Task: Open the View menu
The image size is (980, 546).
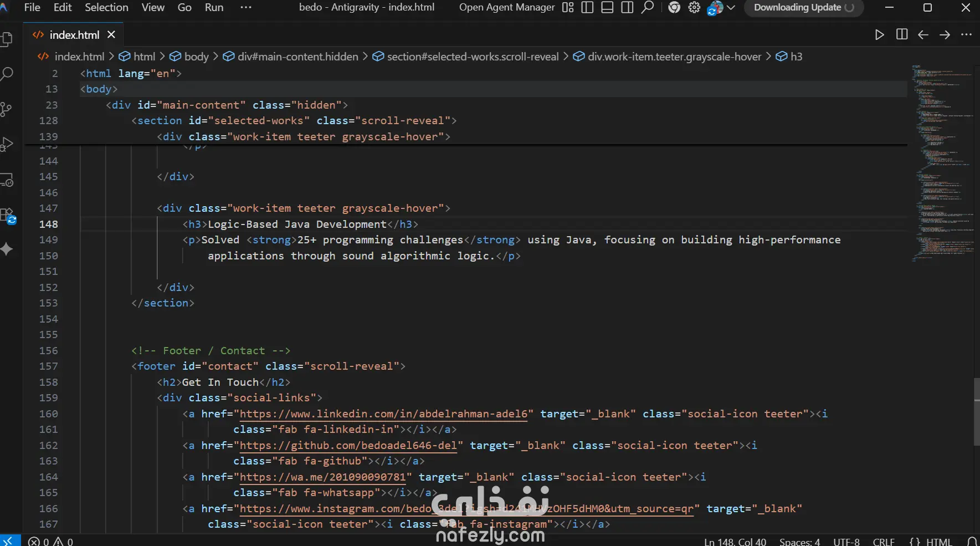Action: tap(153, 7)
